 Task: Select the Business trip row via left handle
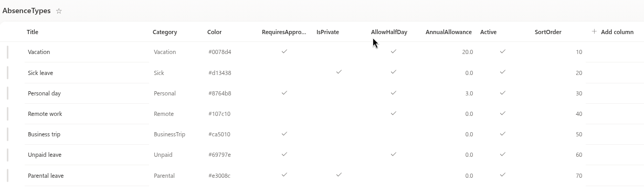pos(8,134)
